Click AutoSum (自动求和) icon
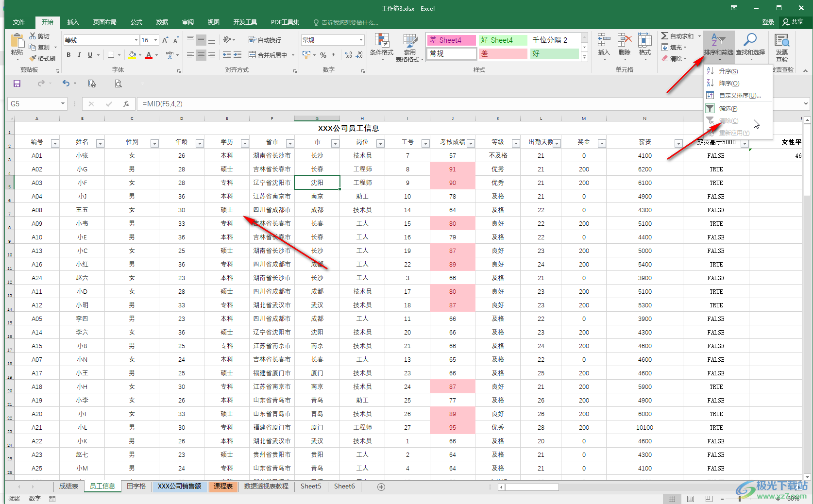The width and height of the screenshot is (813, 504). pos(665,36)
